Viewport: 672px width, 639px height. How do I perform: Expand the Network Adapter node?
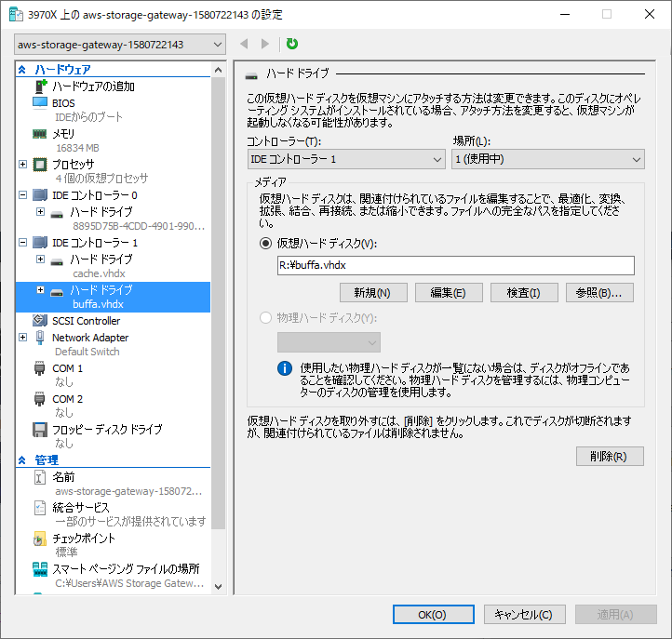(22, 337)
